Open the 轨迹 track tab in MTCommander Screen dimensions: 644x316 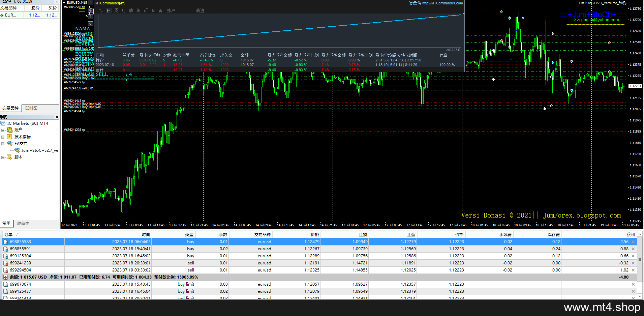[x=201, y=10]
